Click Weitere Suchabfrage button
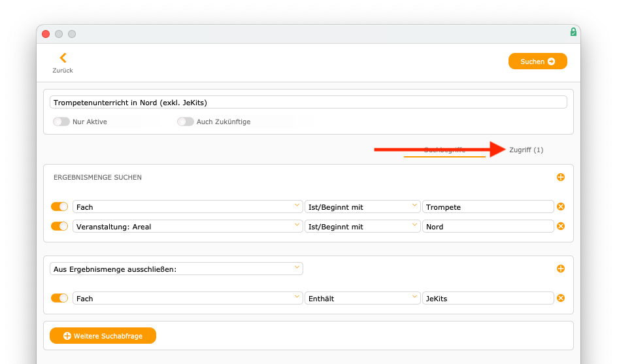The image size is (617, 364). (x=103, y=336)
